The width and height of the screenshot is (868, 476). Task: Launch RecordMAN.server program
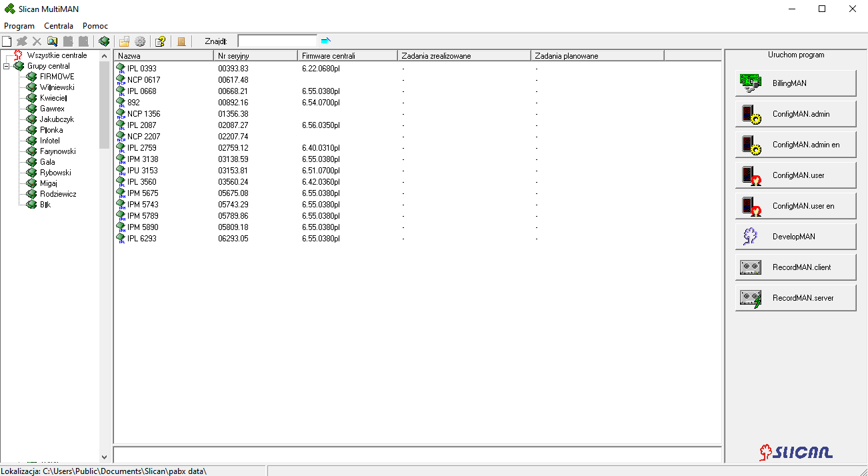click(796, 298)
